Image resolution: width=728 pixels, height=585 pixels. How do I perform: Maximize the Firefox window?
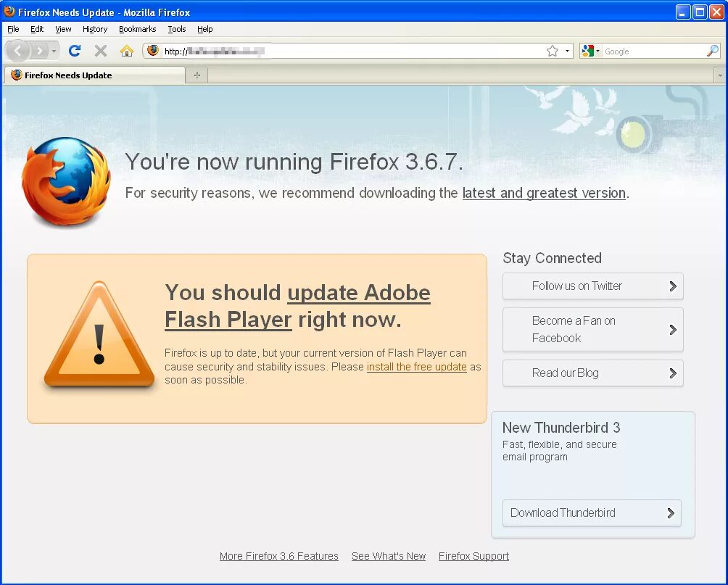[699, 12]
